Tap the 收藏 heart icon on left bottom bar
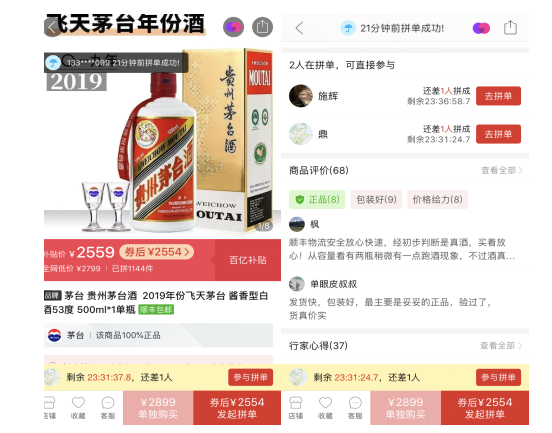 (x=78, y=408)
